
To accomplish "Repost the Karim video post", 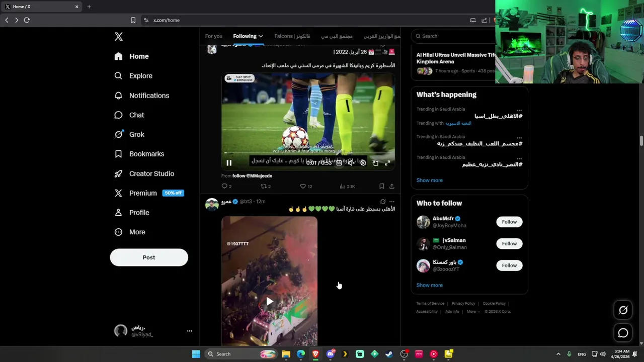I will [x=266, y=187].
